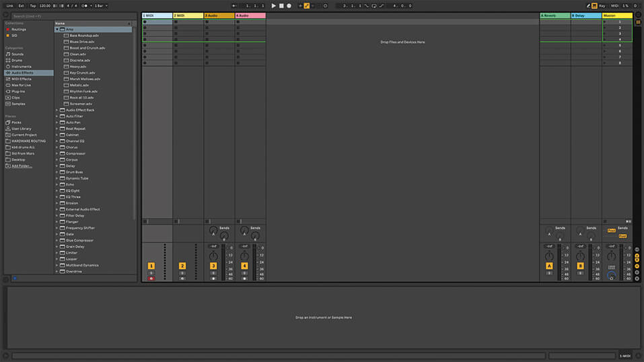Toggle return A activator button
This screenshot has height=362, width=644.
click(x=549, y=266)
